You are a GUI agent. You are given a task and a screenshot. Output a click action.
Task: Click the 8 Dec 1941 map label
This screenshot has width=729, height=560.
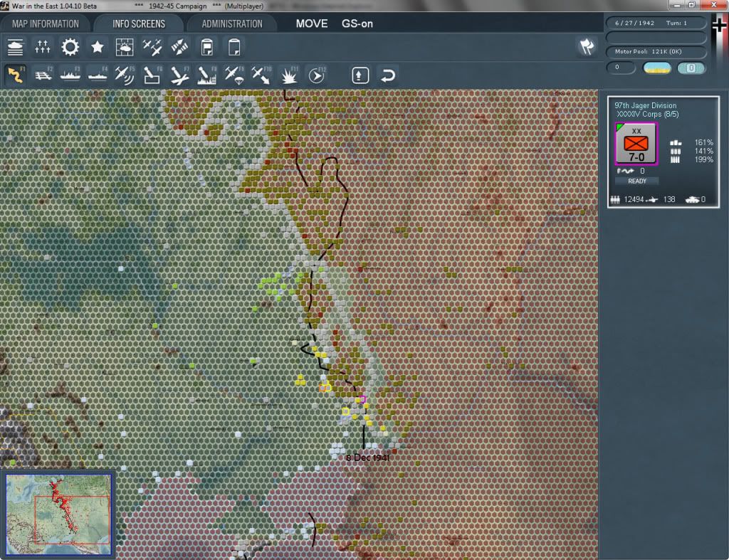[368, 458]
